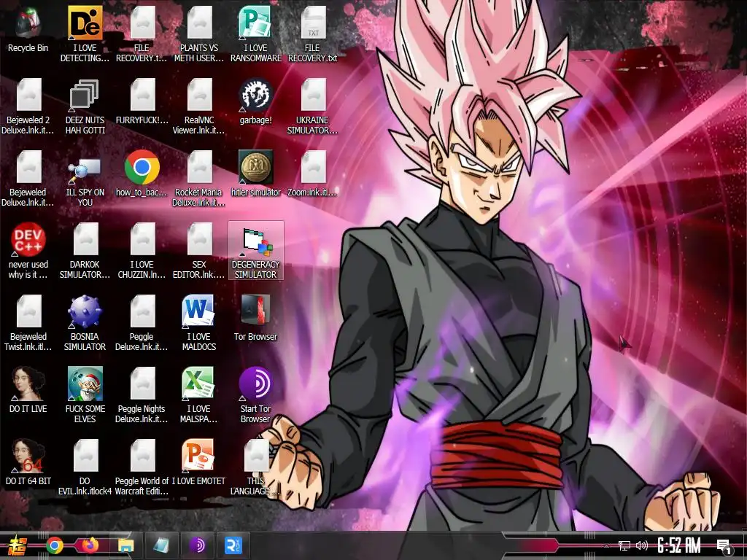
Task: Open the volume control tray icon
Action: [x=642, y=545]
